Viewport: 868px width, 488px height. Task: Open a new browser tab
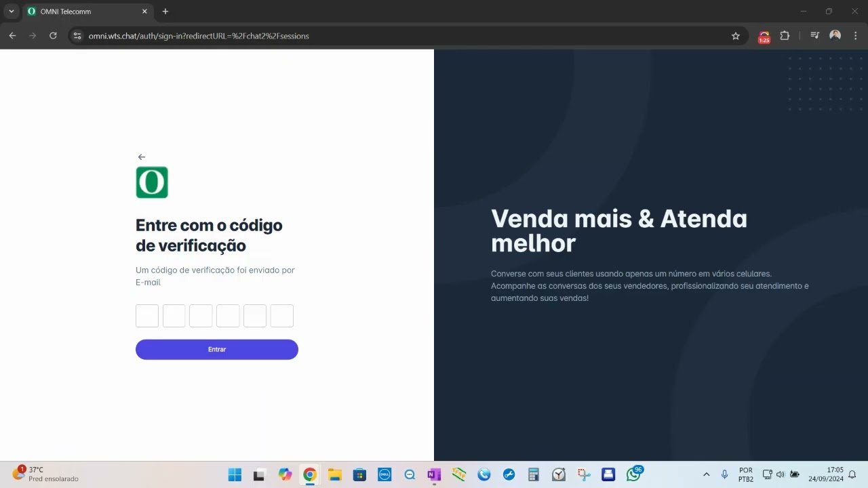coord(165,12)
